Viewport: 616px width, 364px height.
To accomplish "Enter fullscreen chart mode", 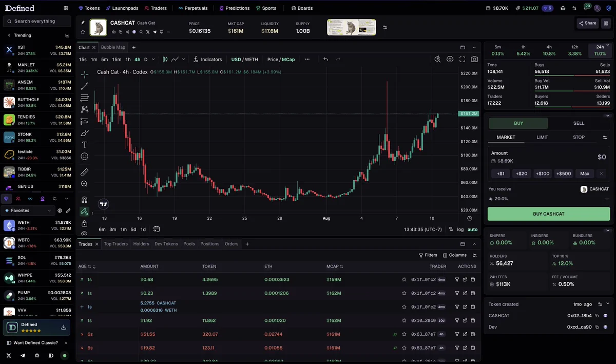I will point(462,59).
